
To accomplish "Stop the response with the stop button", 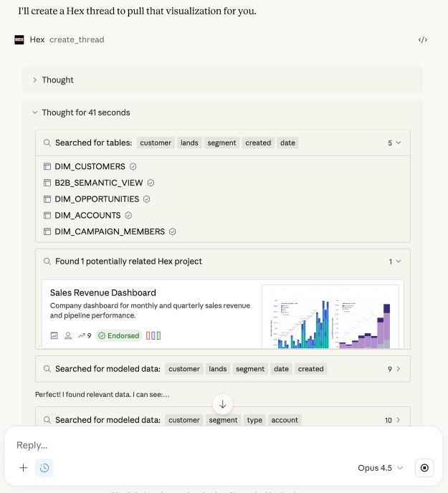I will [425, 468].
